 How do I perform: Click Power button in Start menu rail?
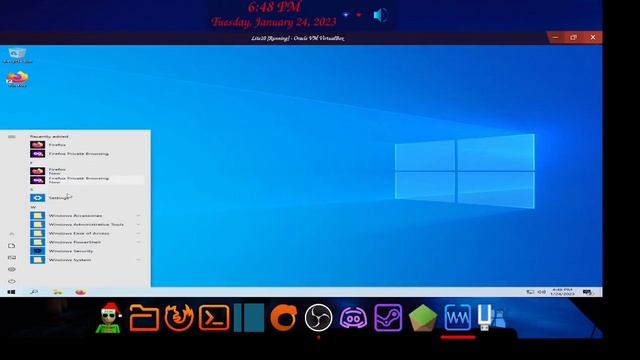coord(11,281)
